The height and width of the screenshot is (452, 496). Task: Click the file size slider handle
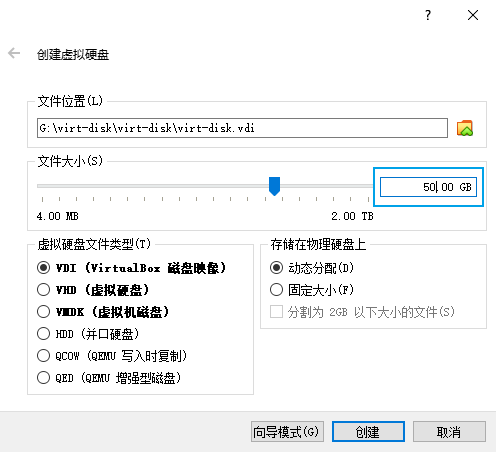(x=274, y=186)
